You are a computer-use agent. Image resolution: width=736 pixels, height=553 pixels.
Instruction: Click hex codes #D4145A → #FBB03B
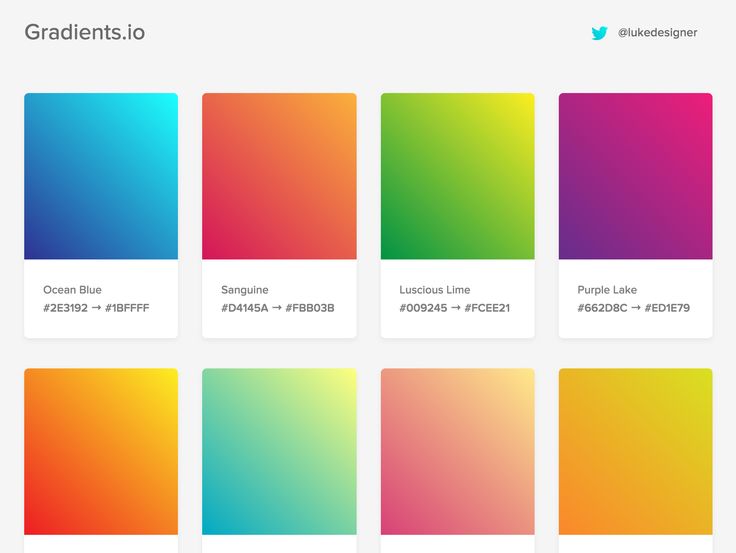[x=278, y=308]
